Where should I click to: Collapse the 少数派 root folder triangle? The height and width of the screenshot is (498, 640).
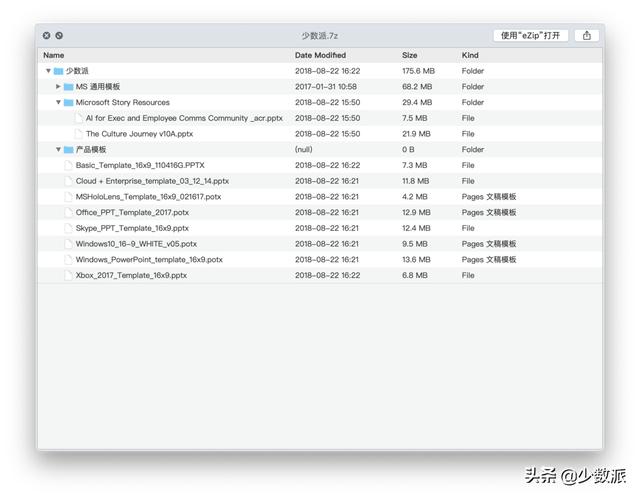coord(48,71)
